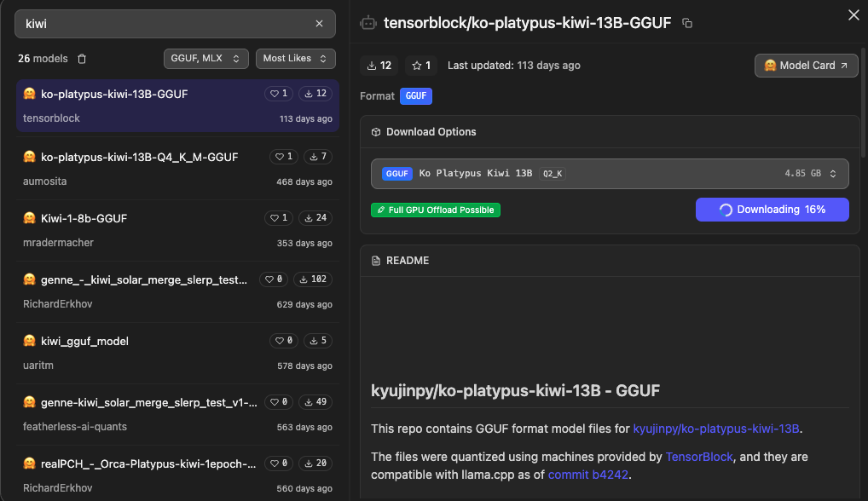This screenshot has width=868, height=501.
Task: Click the README document icon
Action: pyautogui.click(x=376, y=261)
